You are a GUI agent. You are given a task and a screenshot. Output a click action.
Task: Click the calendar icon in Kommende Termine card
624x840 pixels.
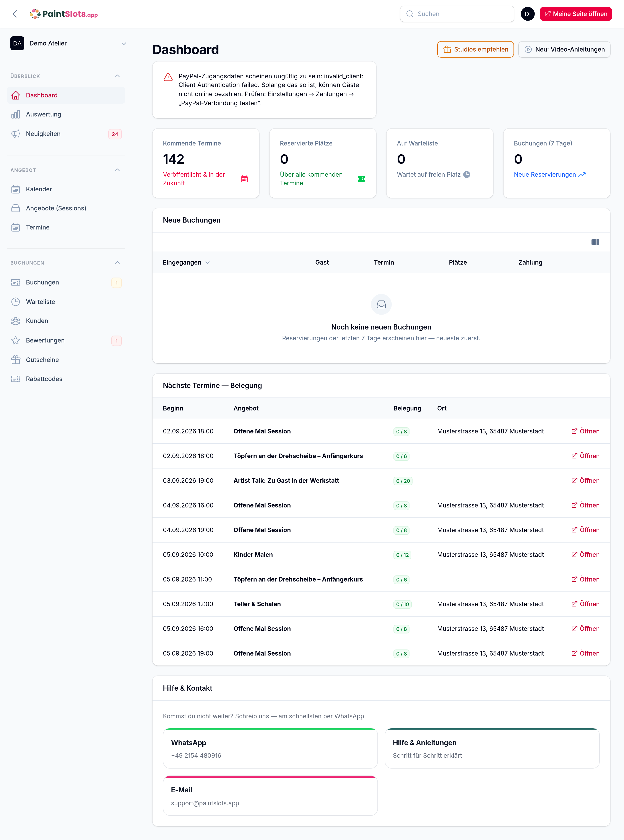(244, 179)
